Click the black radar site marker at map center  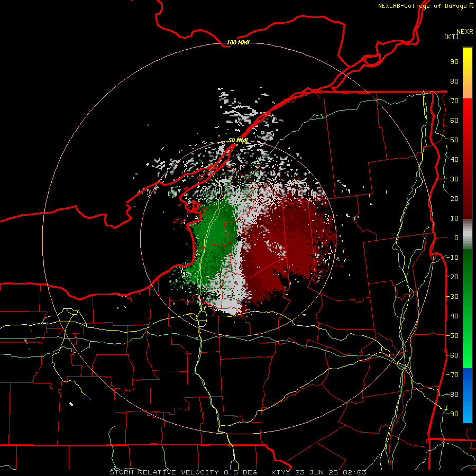pyautogui.click(x=239, y=239)
